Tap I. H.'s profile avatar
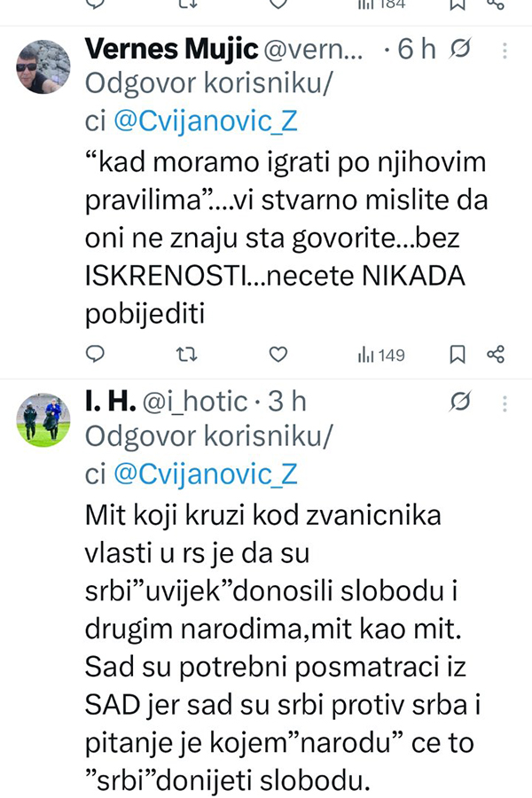Image resolution: width=532 pixels, height=798 pixels. [x=43, y=419]
